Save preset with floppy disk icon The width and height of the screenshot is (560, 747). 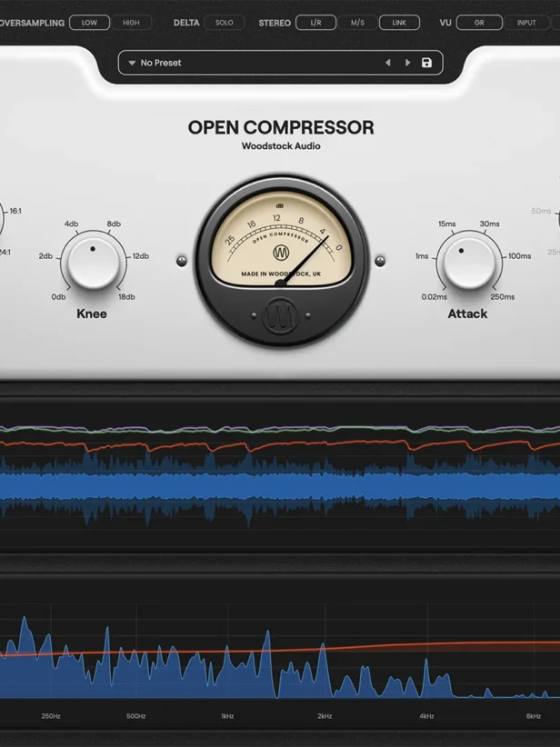[426, 63]
